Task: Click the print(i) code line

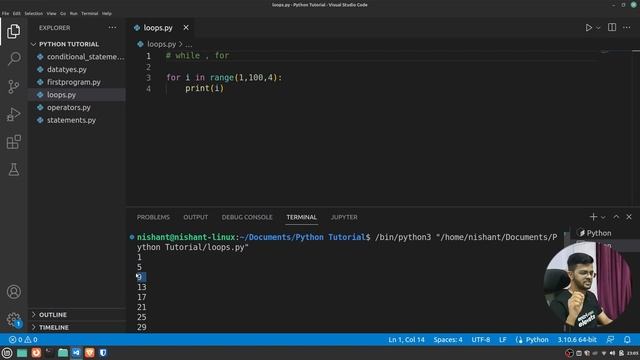Action: pyautogui.click(x=204, y=88)
